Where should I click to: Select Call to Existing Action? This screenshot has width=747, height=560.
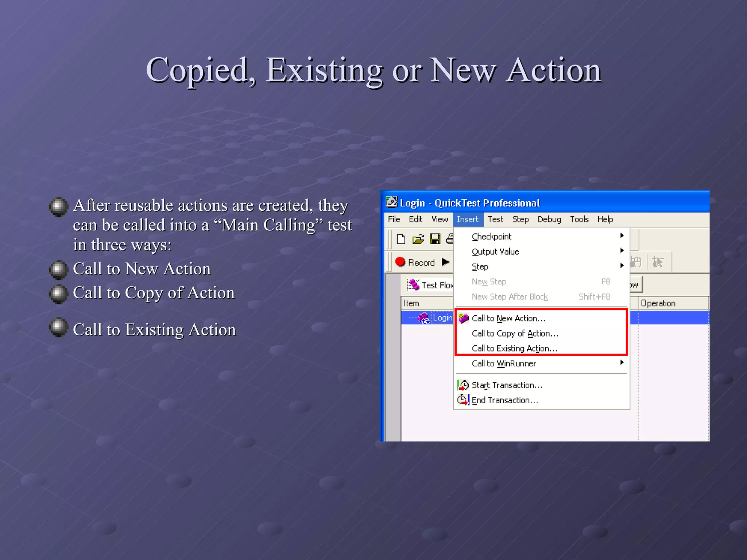coord(542,348)
